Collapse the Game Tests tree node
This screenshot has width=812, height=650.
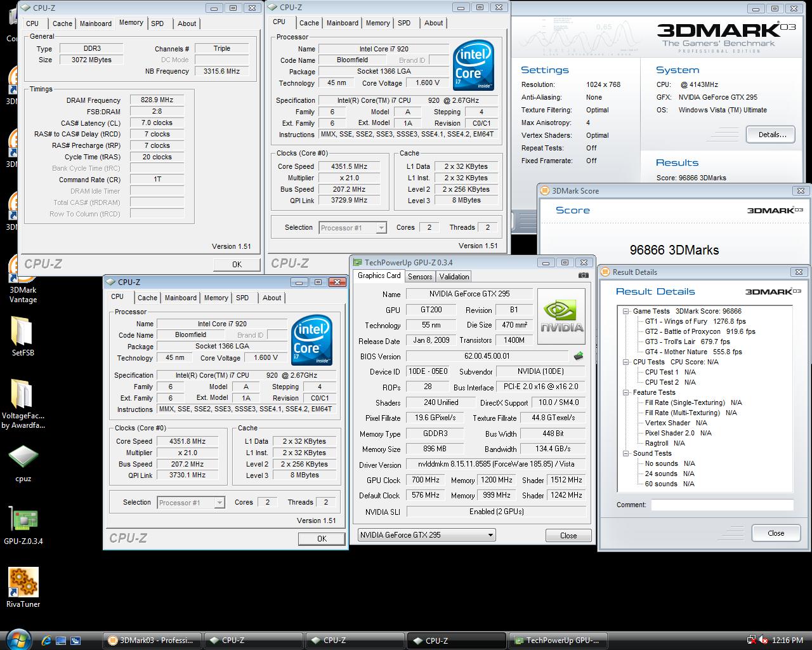click(626, 311)
